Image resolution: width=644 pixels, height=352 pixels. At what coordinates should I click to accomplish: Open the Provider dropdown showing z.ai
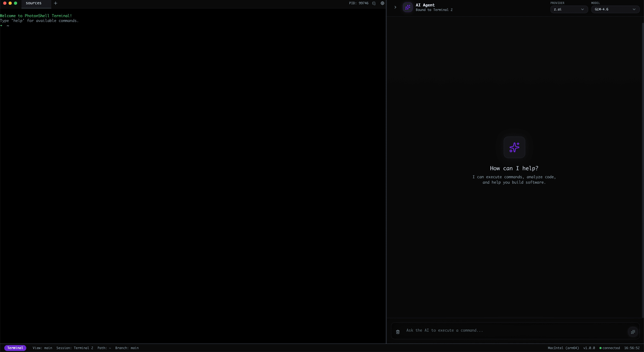(x=569, y=9)
